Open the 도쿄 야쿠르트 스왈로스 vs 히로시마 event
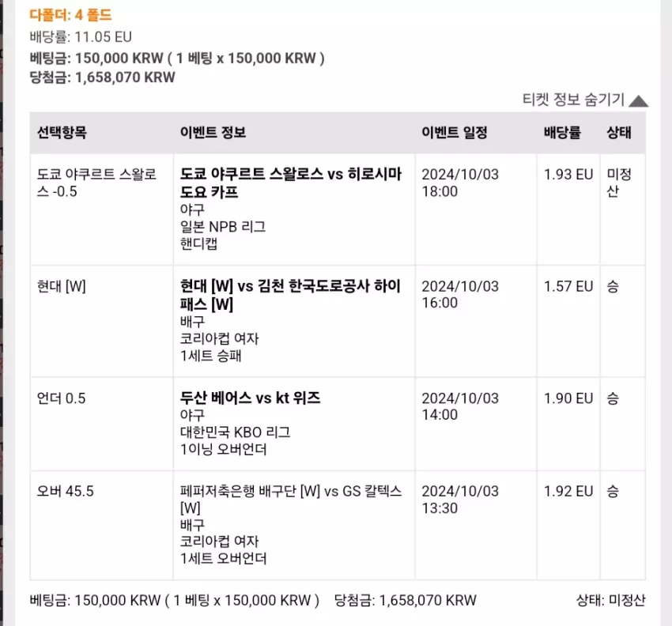 tap(291, 183)
